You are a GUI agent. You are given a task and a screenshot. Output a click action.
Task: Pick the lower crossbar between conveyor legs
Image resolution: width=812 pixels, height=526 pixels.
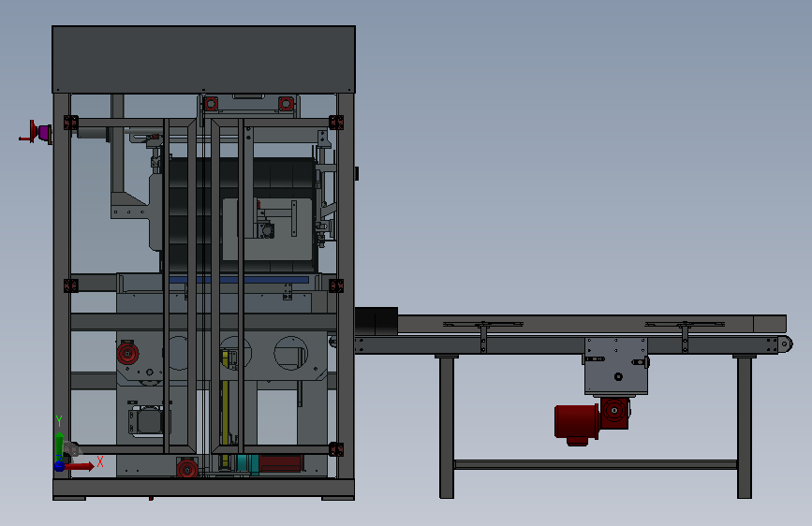pyautogui.click(x=596, y=464)
